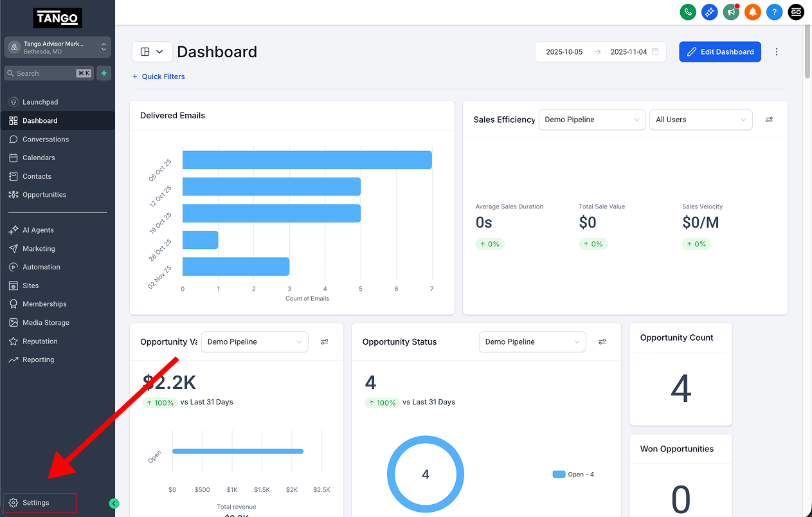Click the end date 2025-11-04

[x=628, y=52]
